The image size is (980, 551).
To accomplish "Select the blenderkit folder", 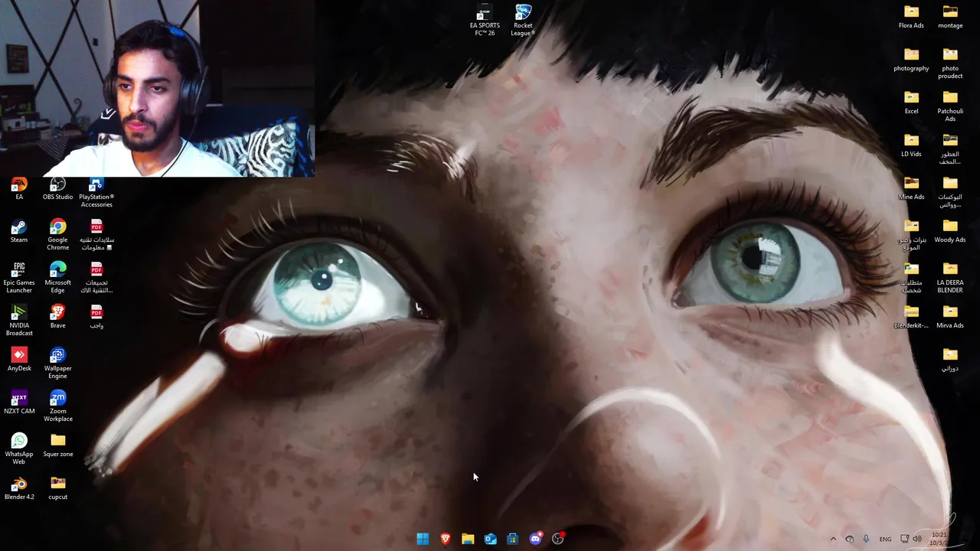I will coord(911,317).
